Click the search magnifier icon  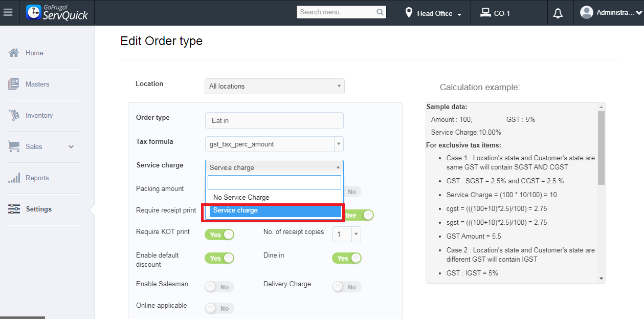click(380, 12)
